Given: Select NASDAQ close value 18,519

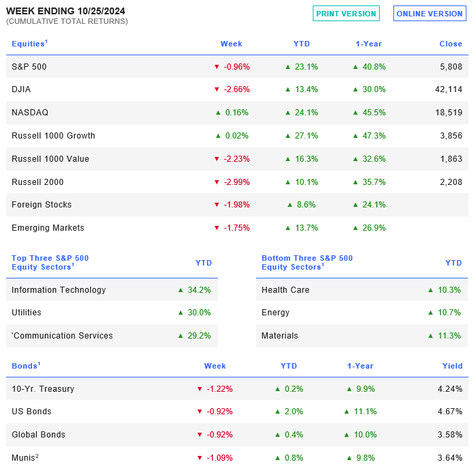Looking at the screenshot, I should click(449, 113).
